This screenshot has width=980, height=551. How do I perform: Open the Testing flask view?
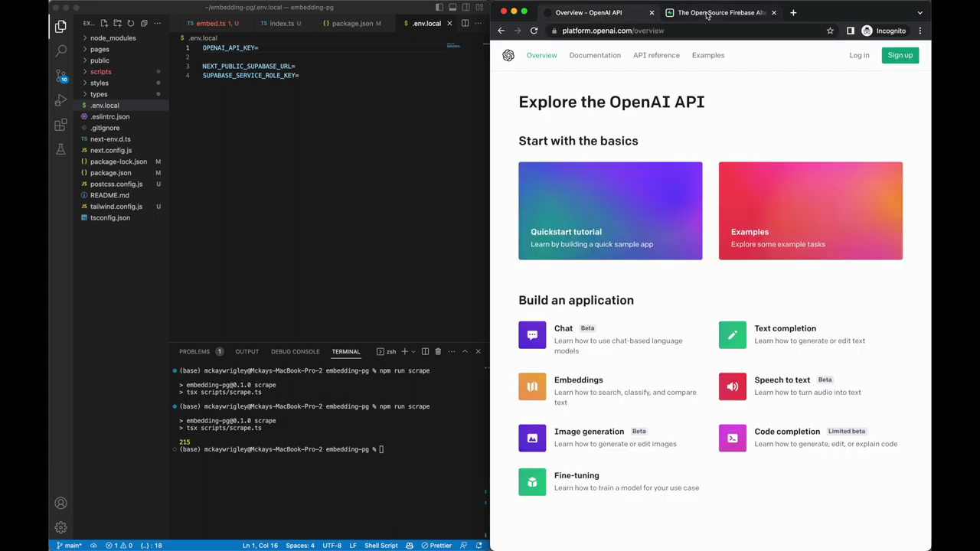click(x=60, y=149)
